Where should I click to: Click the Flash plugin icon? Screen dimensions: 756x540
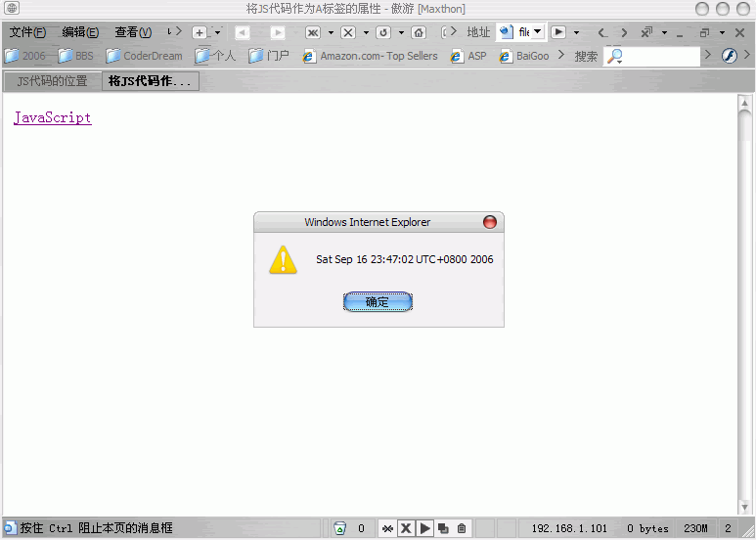(x=729, y=56)
